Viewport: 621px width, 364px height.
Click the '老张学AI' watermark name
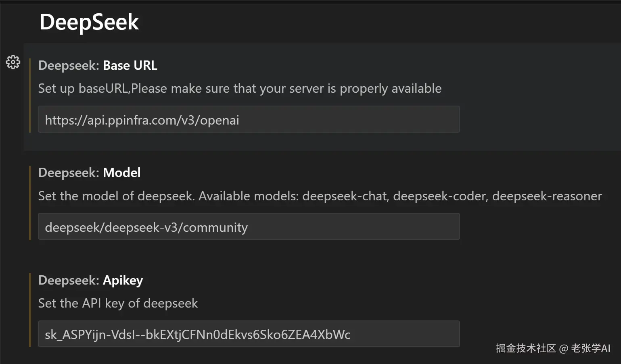pyautogui.click(x=590, y=348)
